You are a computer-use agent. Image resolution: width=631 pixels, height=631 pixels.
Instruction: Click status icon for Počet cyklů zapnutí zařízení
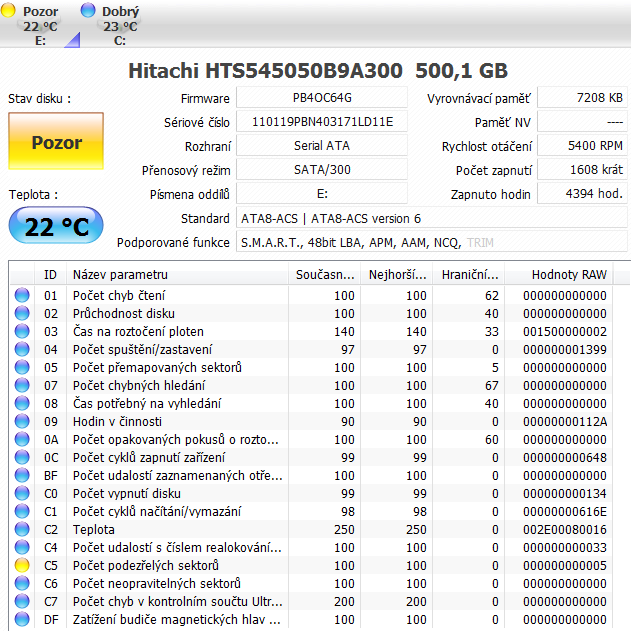coord(22,457)
